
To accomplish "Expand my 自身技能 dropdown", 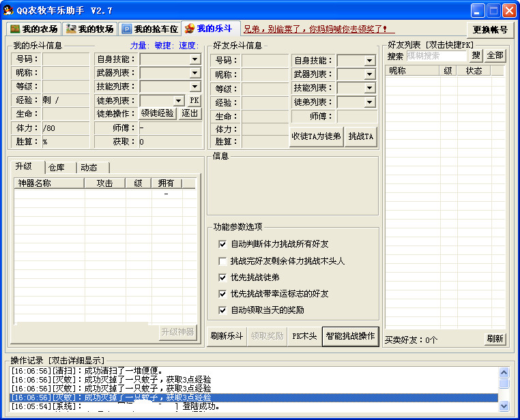I will point(194,59).
